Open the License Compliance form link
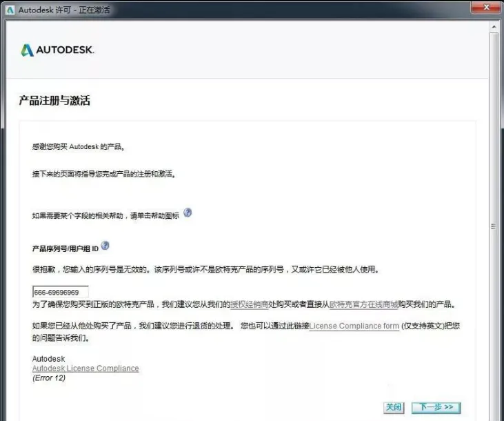This screenshot has height=421, width=504. pos(354,326)
